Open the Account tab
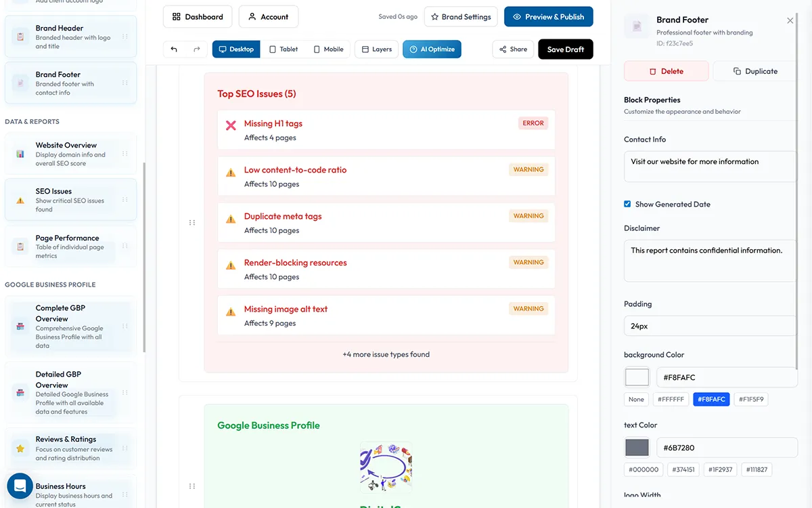 coord(268,17)
